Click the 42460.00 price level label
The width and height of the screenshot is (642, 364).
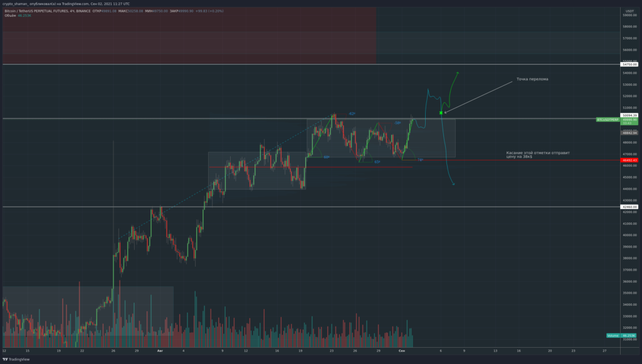(x=629, y=207)
